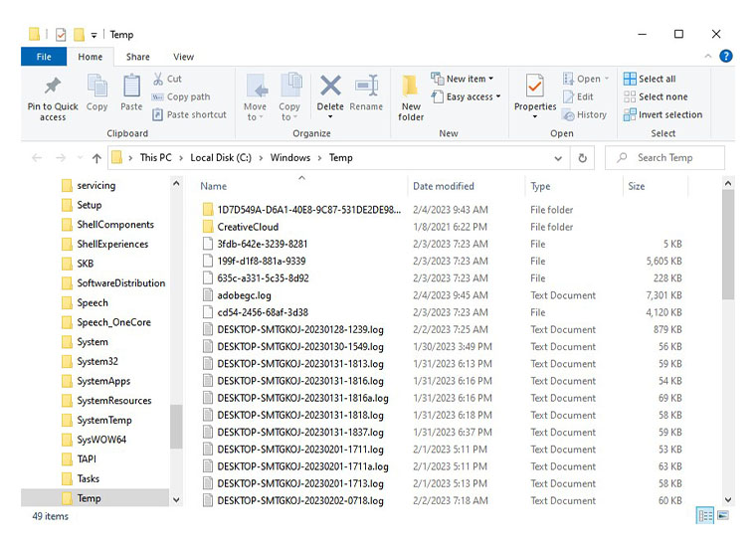
Task: Click the Copy icon in Clipboard group
Action: (x=96, y=88)
